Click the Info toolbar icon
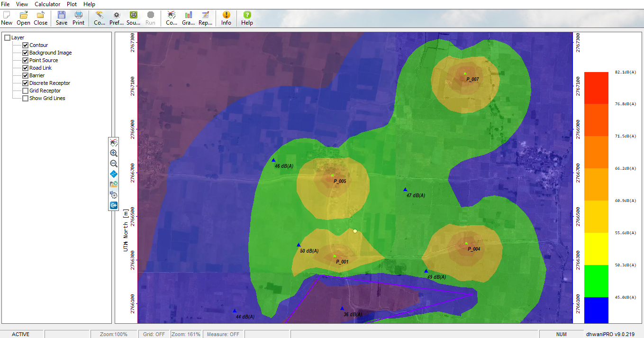The width and height of the screenshot is (644, 338). (226, 18)
